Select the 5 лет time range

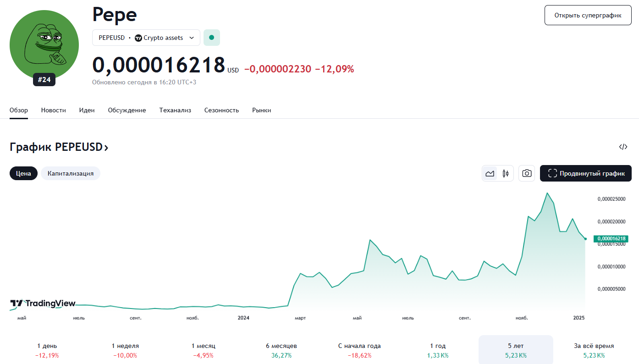[x=516, y=350]
